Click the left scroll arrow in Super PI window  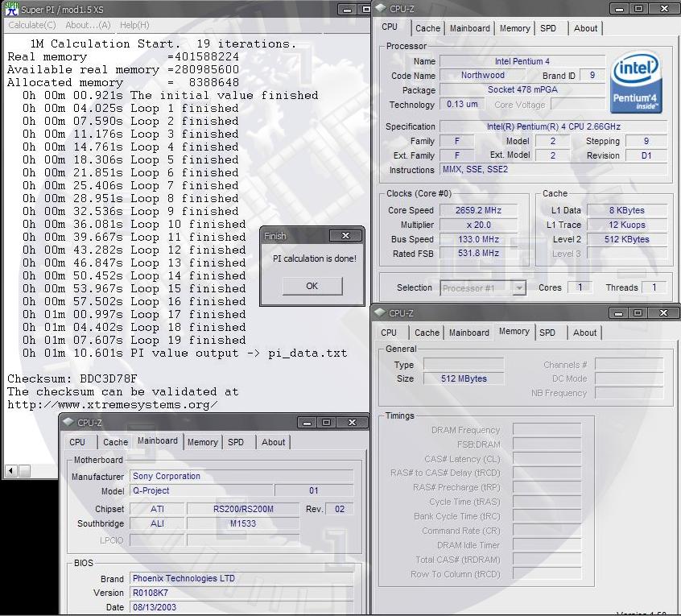click(10, 470)
